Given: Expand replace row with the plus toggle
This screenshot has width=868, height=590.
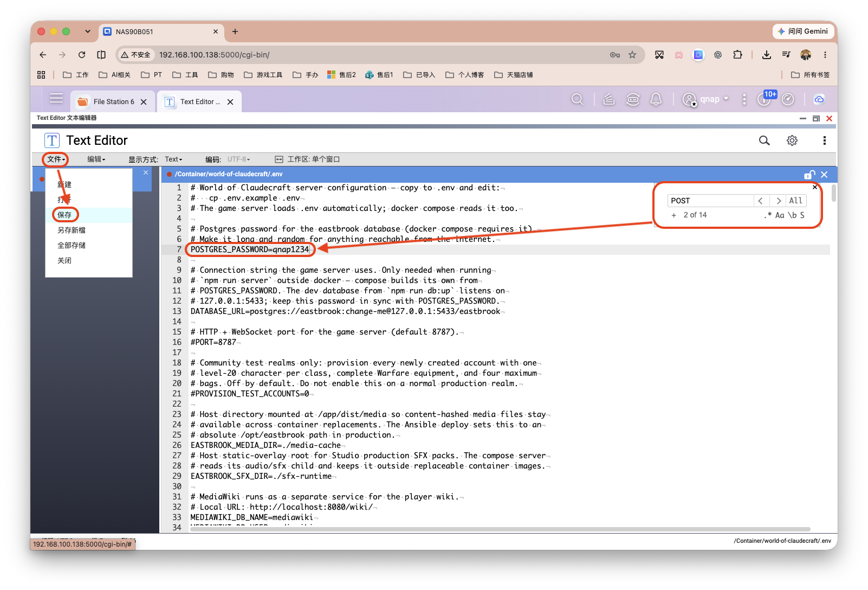Looking at the screenshot, I should (x=674, y=215).
